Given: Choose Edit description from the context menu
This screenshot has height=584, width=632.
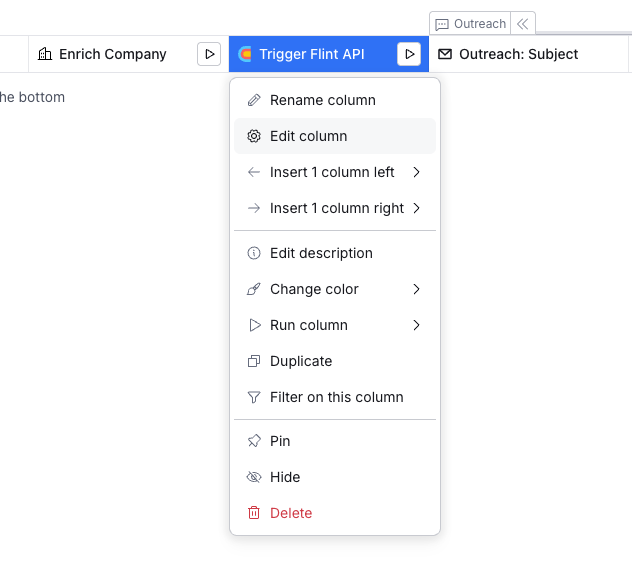Looking at the screenshot, I should point(321,253).
